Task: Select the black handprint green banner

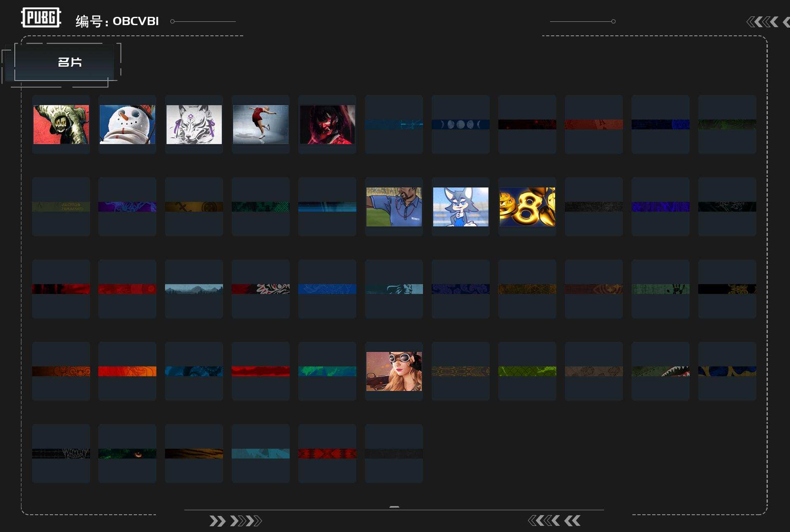Action: [660, 289]
